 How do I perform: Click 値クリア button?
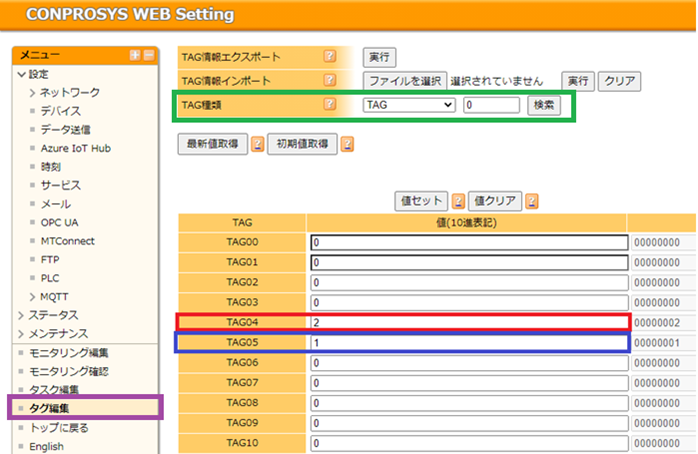[x=495, y=201]
